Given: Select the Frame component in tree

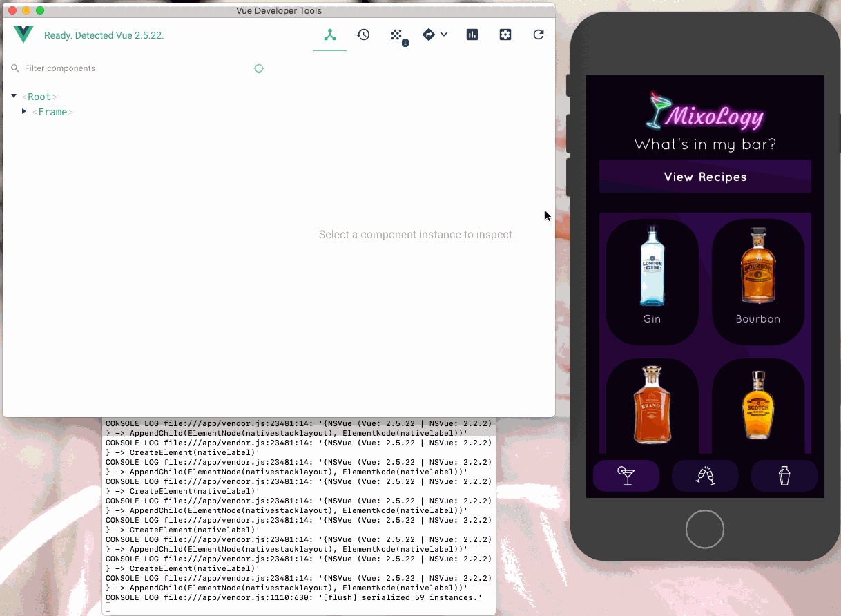Looking at the screenshot, I should [52, 112].
